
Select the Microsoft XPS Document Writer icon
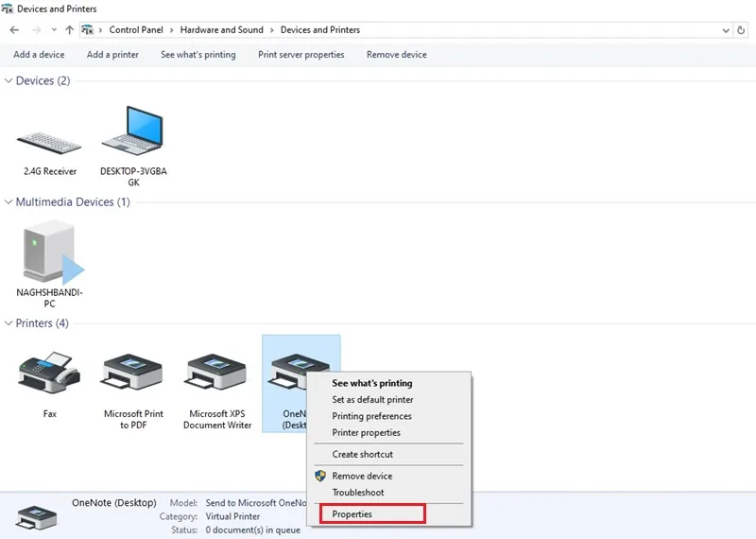click(x=216, y=372)
